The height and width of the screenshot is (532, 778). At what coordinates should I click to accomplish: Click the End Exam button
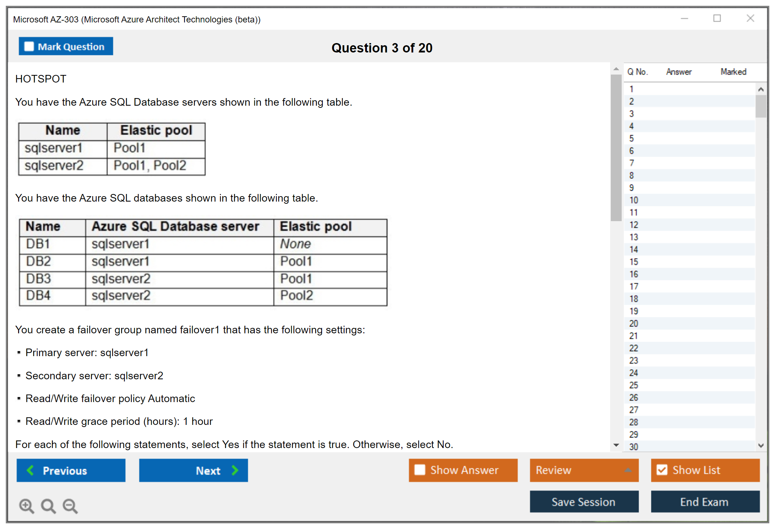pos(705,502)
